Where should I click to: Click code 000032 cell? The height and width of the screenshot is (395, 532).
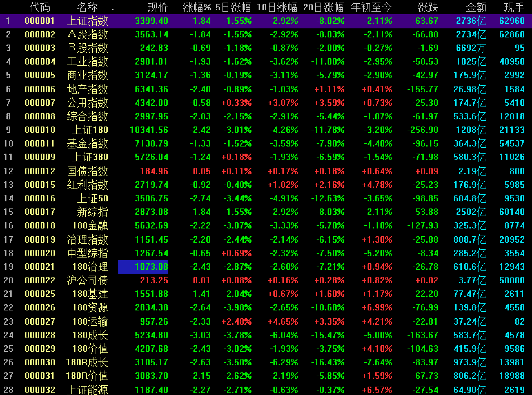click(x=40, y=390)
